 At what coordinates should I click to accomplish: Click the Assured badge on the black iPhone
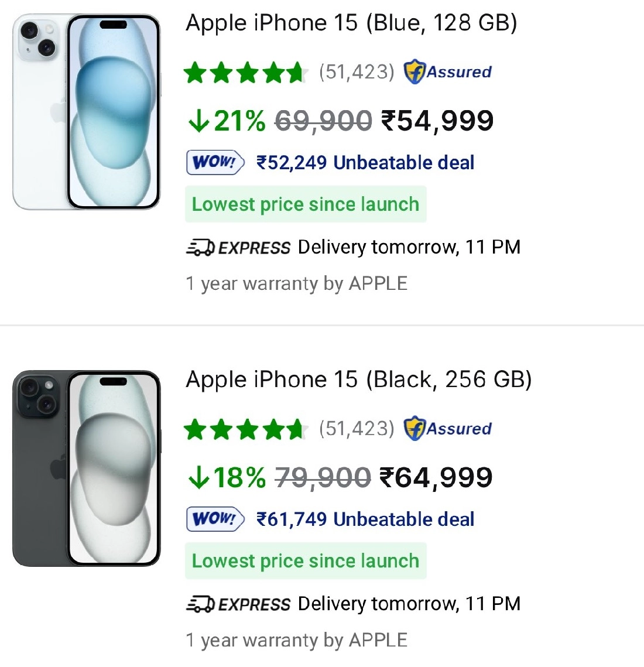(x=448, y=429)
